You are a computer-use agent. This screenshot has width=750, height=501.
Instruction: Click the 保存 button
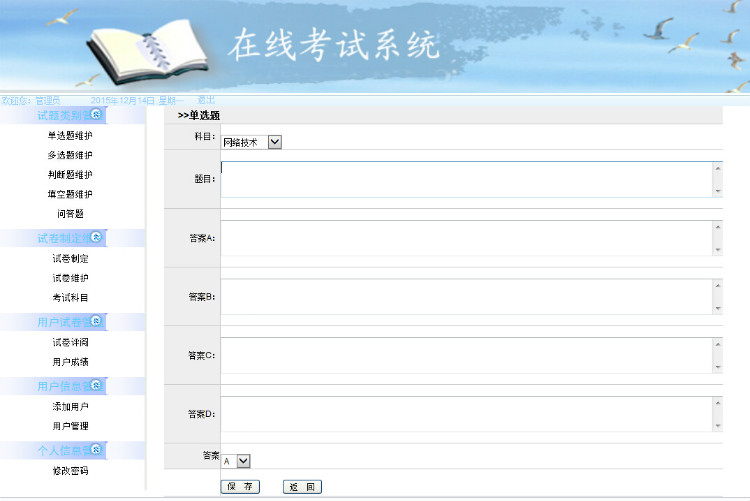click(x=240, y=487)
